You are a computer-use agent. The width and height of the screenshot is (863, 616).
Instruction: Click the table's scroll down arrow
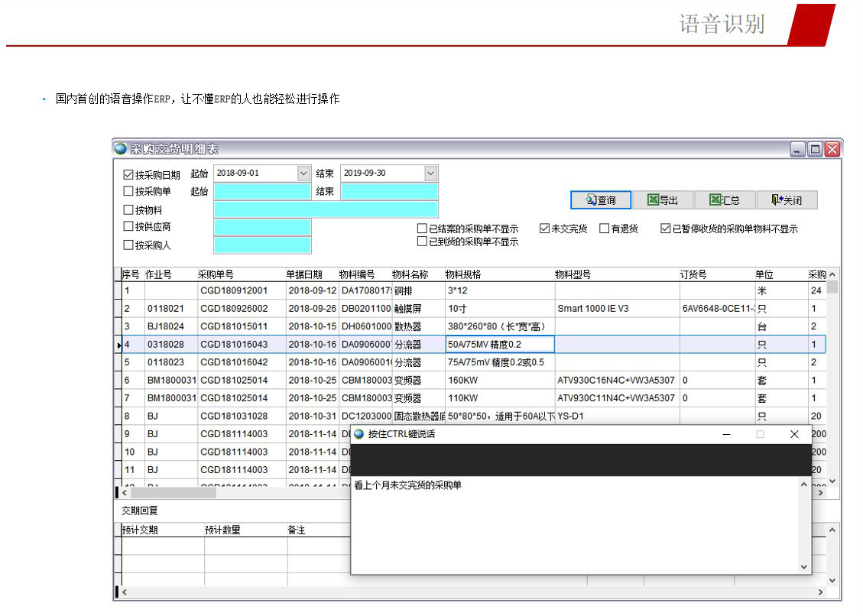point(832,481)
